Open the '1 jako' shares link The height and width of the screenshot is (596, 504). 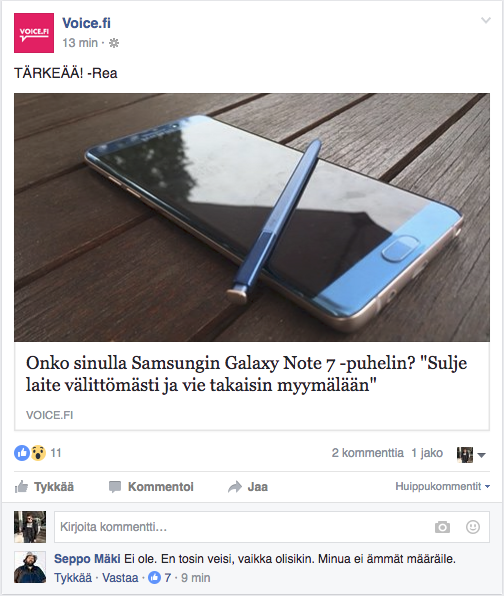[x=427, y=453]
